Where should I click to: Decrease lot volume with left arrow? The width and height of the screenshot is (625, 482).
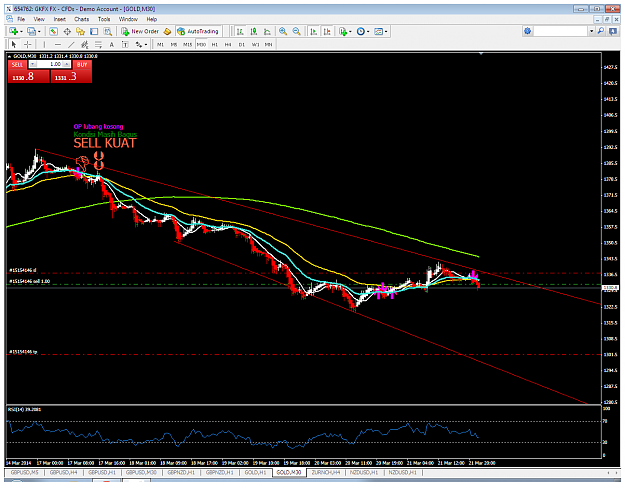[x=33, y=64]
